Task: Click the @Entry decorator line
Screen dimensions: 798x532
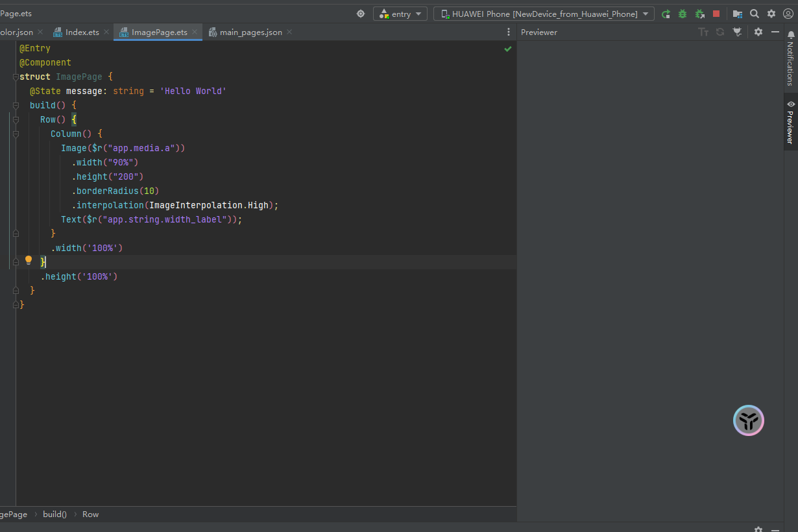Action: 35,49
